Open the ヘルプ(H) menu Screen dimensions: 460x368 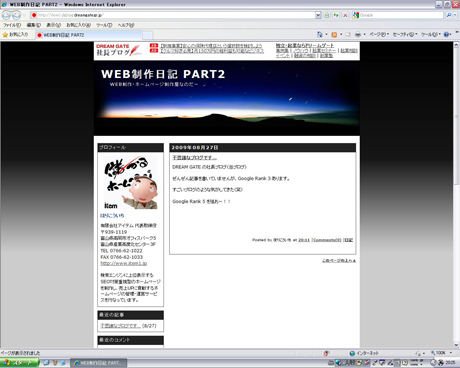[126, 25]
